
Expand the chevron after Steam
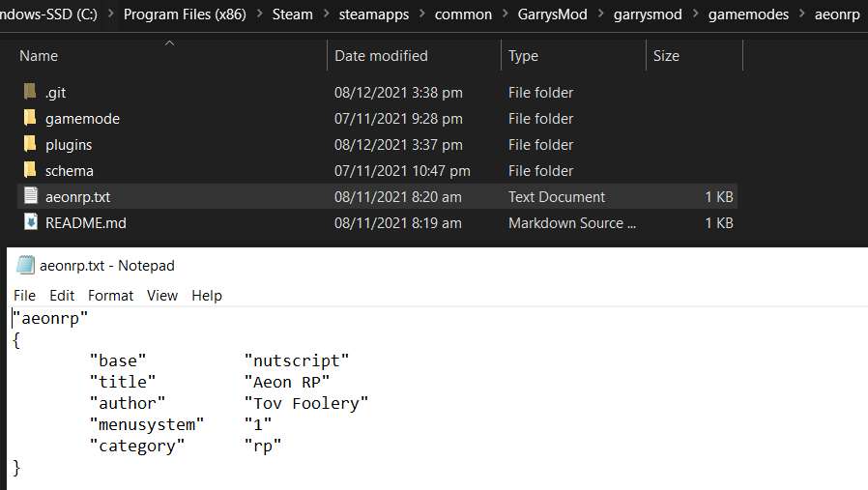pyautogui.click(x=326, y=14)
